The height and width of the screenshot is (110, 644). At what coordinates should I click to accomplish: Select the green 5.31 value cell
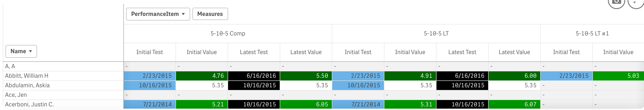pyautogui.click(x=410, y=105)
